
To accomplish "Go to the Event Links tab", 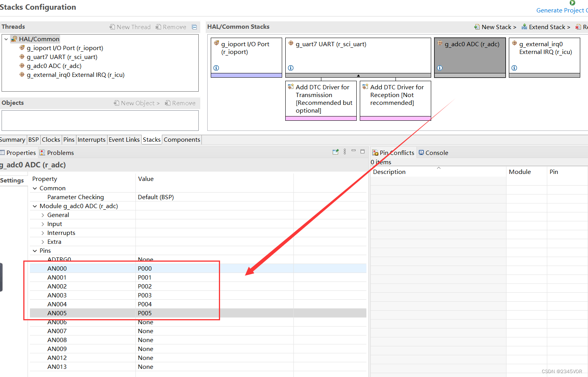I will tap(124, 140).
